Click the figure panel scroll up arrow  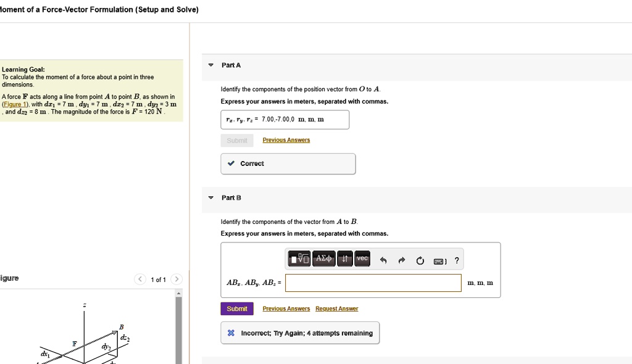(178, 293)
